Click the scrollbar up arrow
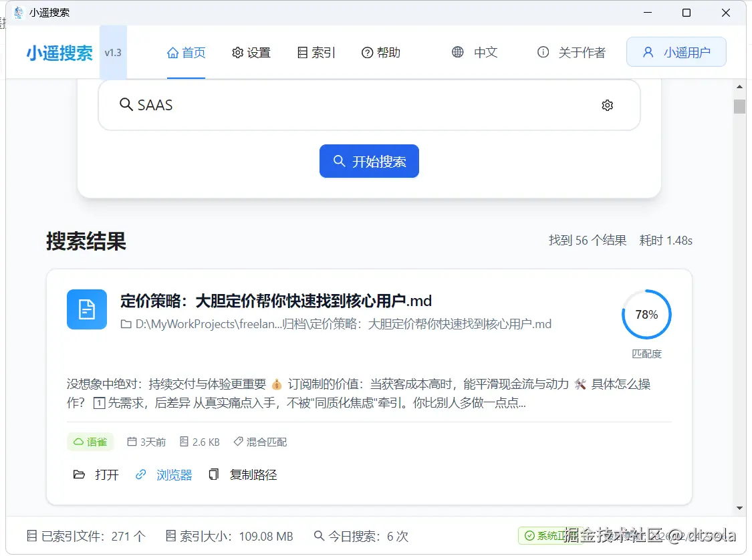 (x=739, y=87)
